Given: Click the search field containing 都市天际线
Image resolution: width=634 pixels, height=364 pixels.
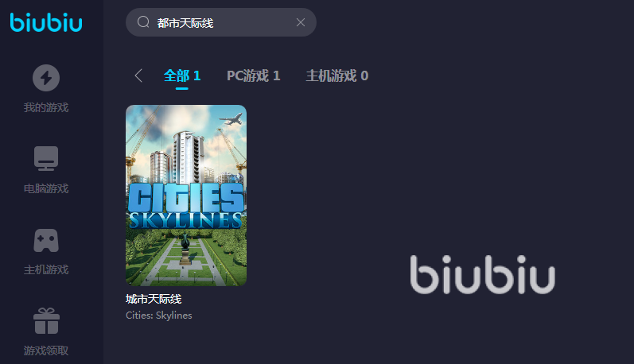Looking at the screenshot, I should [221, 22].
